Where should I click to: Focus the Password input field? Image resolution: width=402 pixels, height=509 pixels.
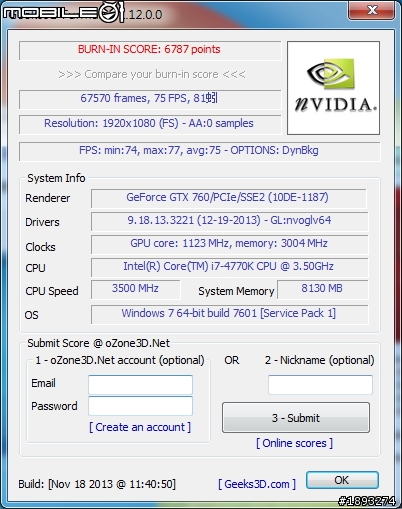tap(140, 406)
